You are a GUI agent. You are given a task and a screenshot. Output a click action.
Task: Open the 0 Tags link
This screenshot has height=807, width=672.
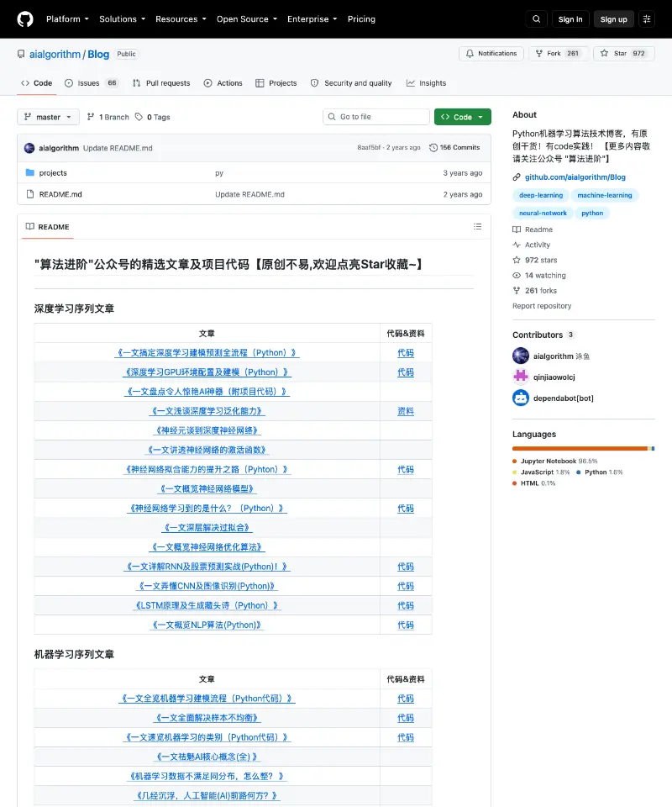pos(153,118)
